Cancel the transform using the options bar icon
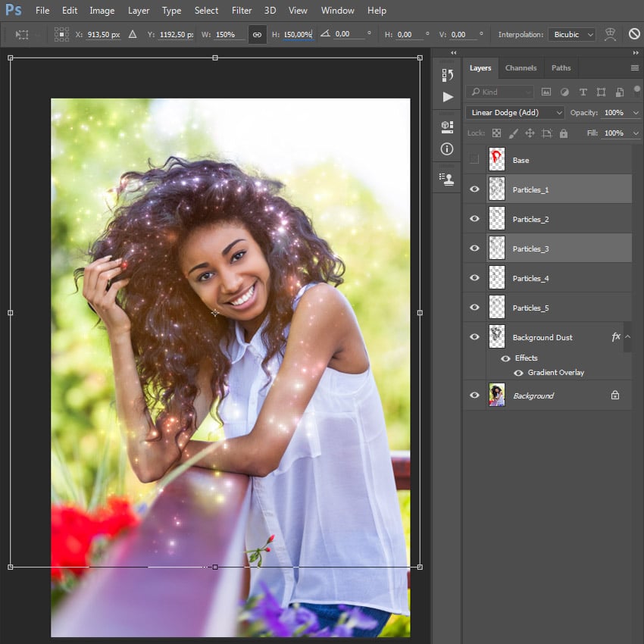 click(x=634, y=35)
